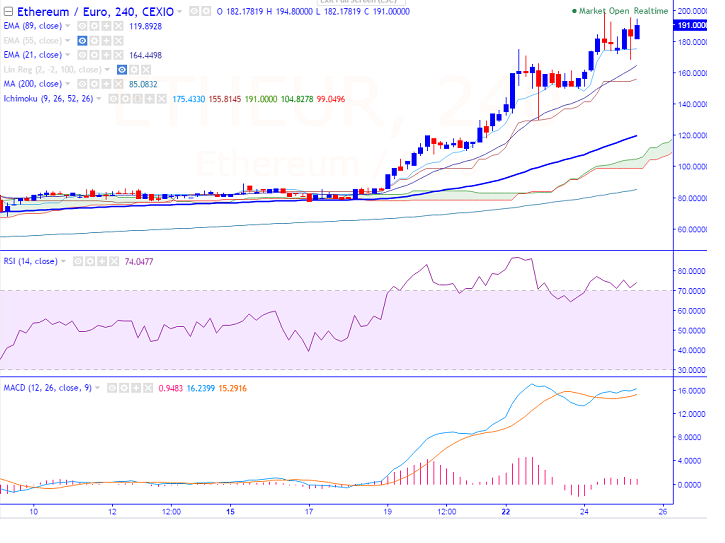This screenshot has width=725, height=543.
Task: Show the hidden Lin Reg indicator
Action: (122, 70)
